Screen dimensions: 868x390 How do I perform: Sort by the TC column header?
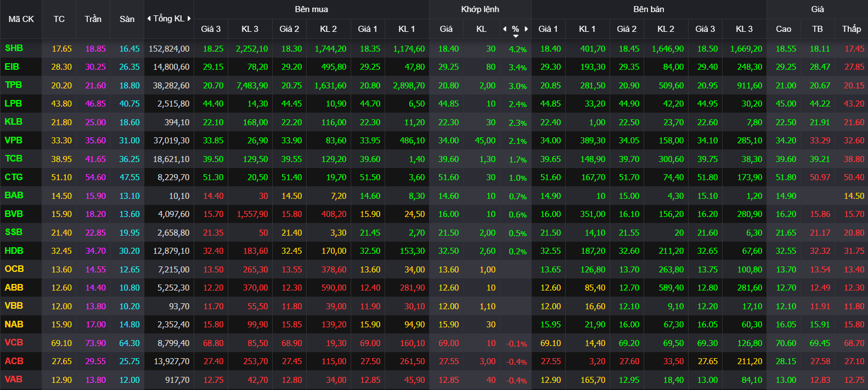tap(59, 19)
